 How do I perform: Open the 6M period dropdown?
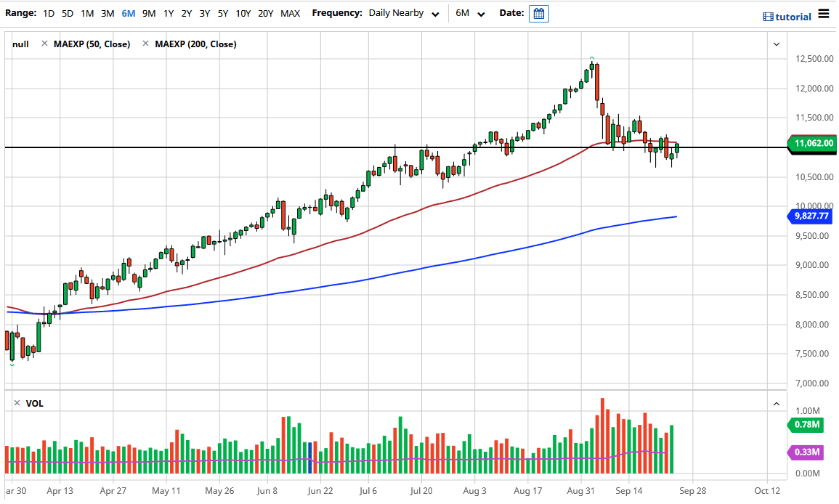(x=469, y=12)
